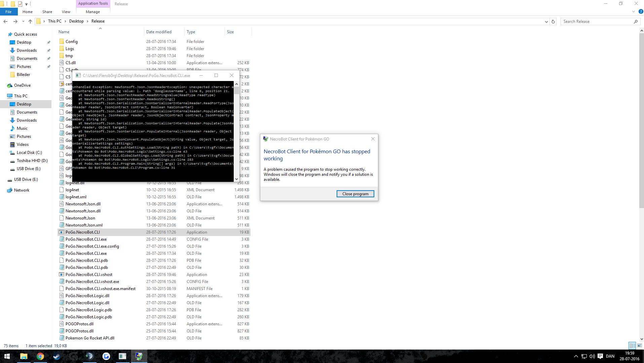Go back using the Explorer back arrow
Image resolution: width=644 pixels, height=363 pixels.
pyautogui.click(x=5, y=22)
